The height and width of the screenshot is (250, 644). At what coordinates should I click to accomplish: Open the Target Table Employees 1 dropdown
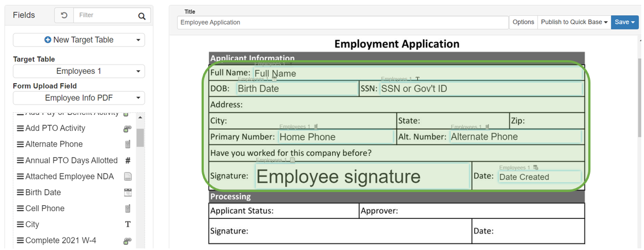coord(79,71)
